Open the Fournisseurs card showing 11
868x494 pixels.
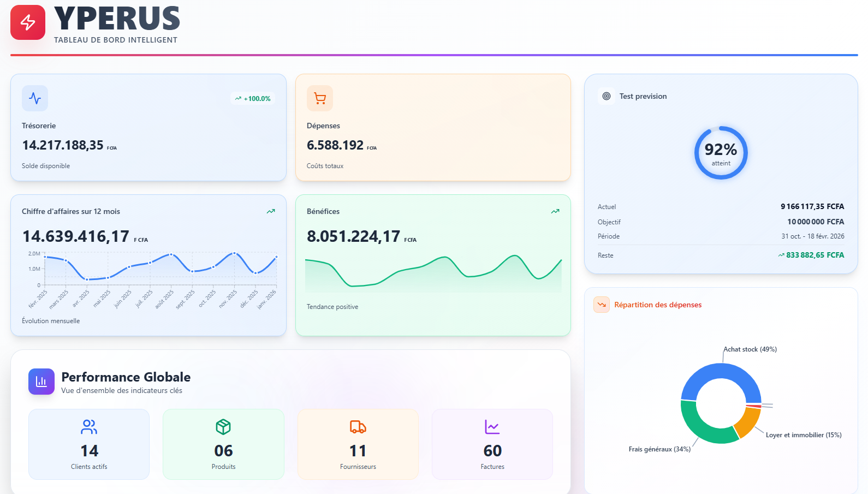[358, 444]
